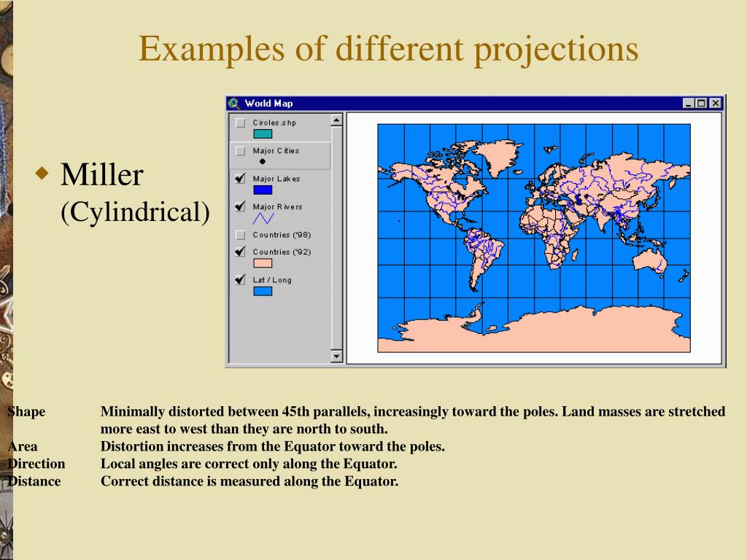Click the Shape label
The image size is (747, 560).
pyautogui.click(x=26, y=411)
